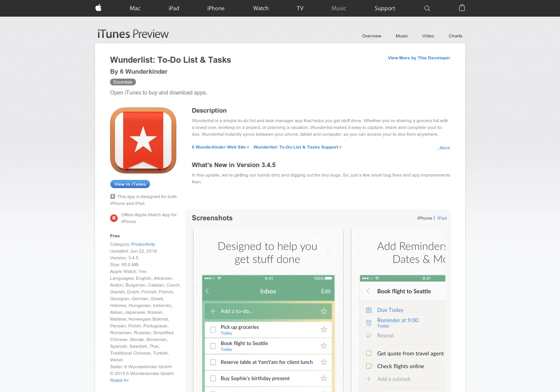Show iPad screenshots
The image size is (560, 392).
click(x=442, y=218)
